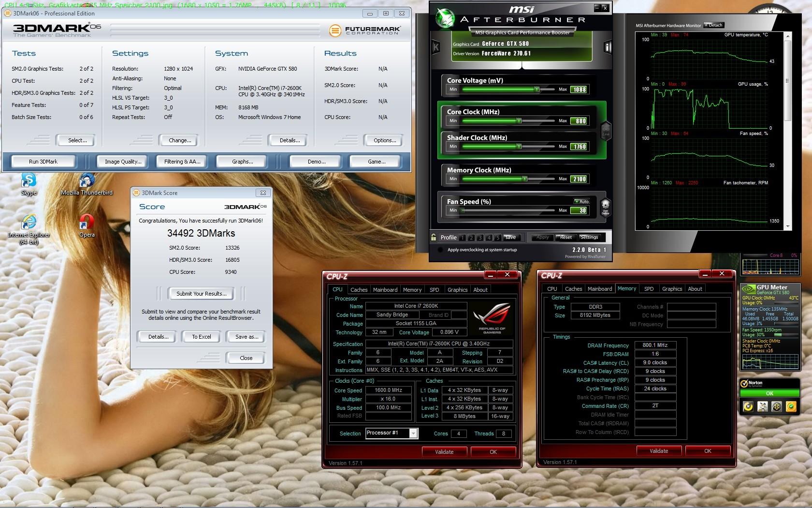Click the Detach button on hardware monitor
Screen dimensions: 812x508
tap(713, 25)
